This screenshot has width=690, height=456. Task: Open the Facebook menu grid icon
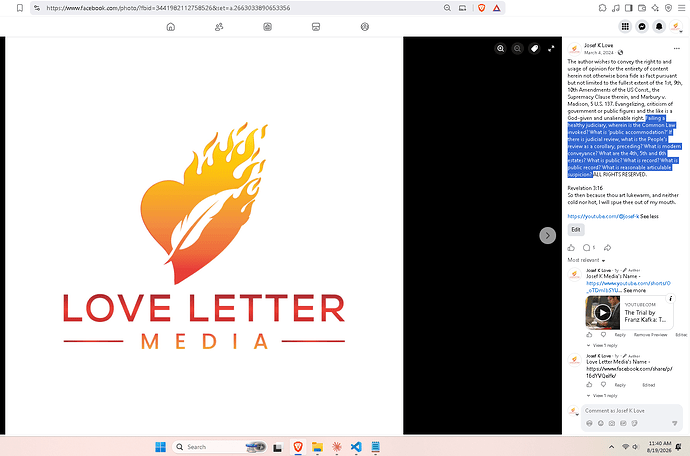(625, 26)
